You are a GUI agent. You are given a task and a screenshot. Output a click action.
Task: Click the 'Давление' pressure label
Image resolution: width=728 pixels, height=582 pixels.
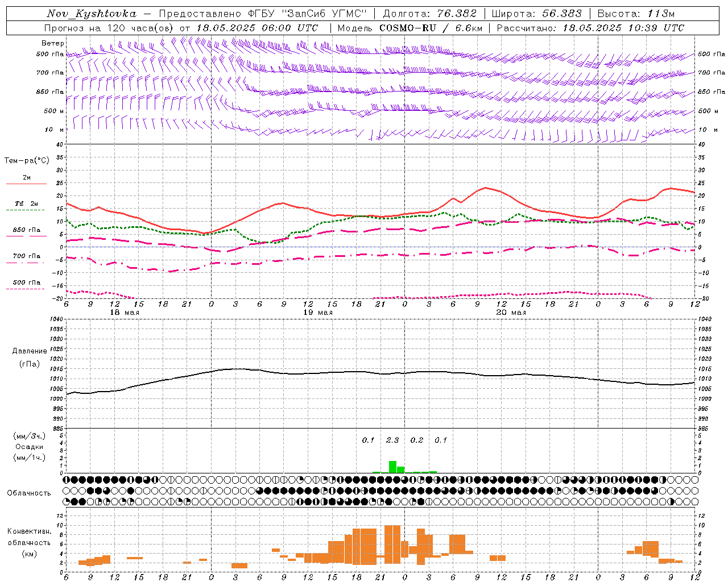30,351
